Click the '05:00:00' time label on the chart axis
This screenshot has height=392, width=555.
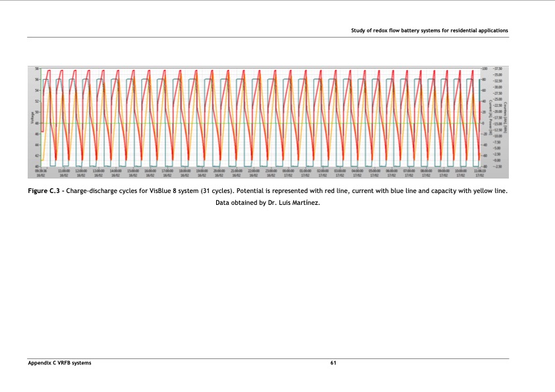click(374, 171)
